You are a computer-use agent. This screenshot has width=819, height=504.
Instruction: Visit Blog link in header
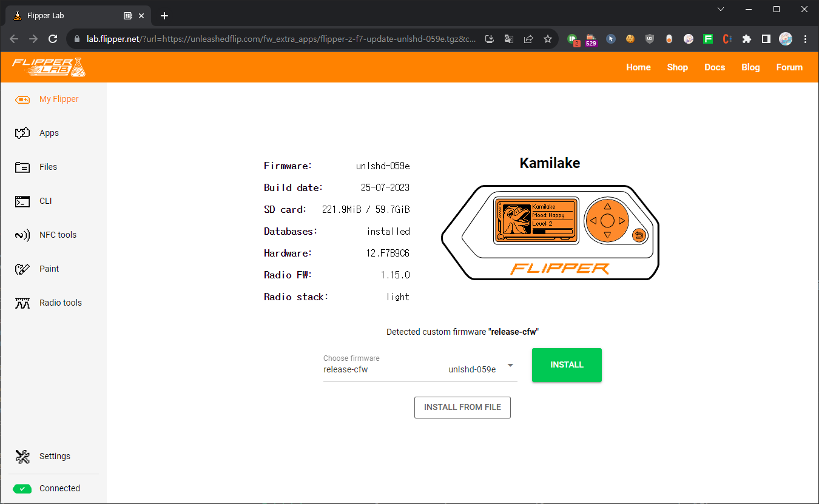[x=750, y=67]
